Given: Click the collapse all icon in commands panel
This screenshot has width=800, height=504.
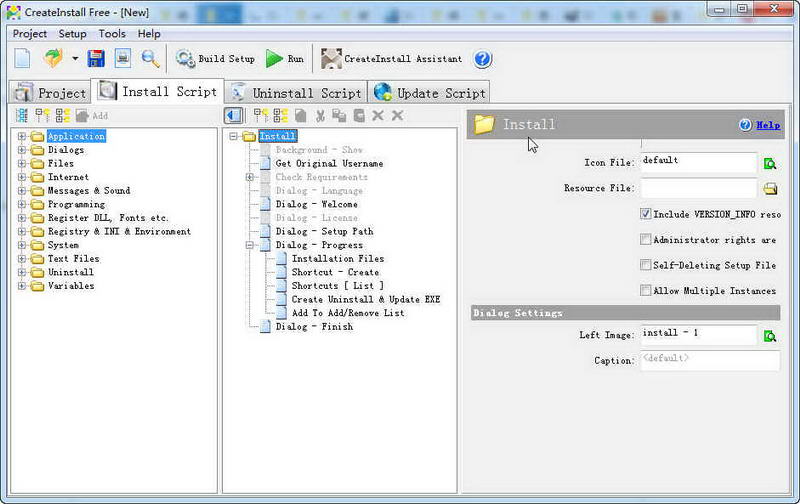Looking at the screenshot, I should pyautogui.click(x=63, y=116).
